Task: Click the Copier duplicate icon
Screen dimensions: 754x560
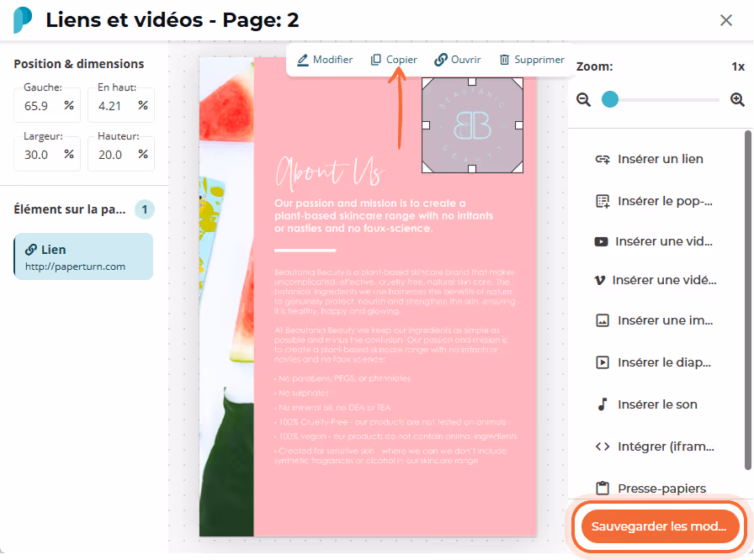Action: click(x=375, y=60)
